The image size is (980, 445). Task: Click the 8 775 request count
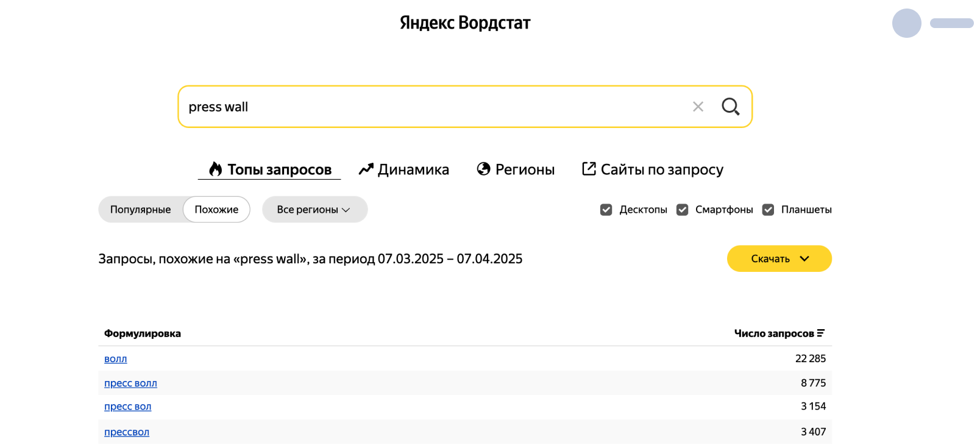click(x=814, y=383)
